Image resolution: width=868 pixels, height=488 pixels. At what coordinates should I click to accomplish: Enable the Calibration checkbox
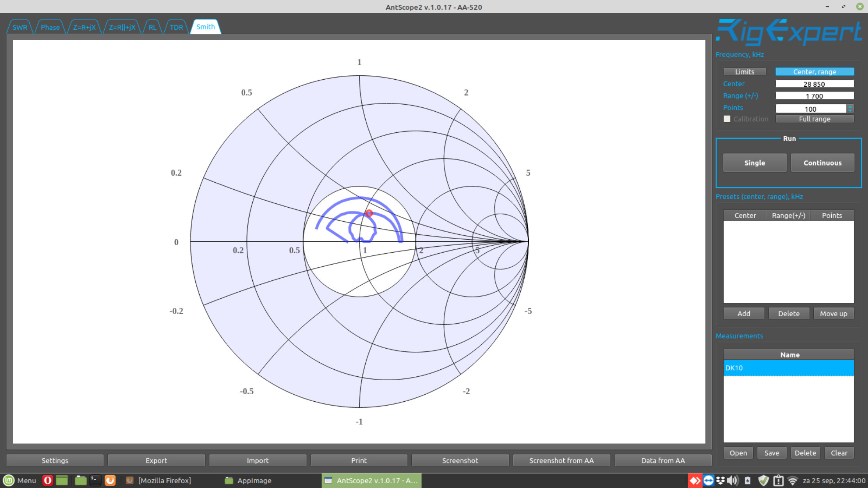727,119
